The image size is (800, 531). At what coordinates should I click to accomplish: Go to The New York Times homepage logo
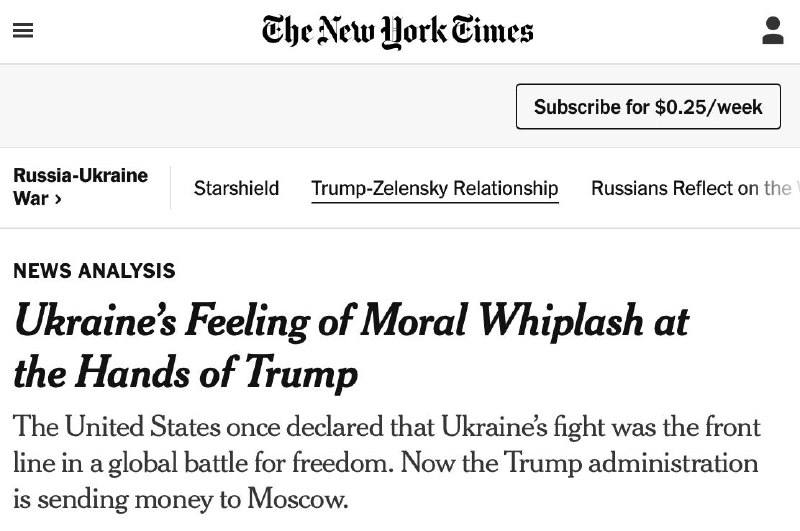[x=397, y=32]
